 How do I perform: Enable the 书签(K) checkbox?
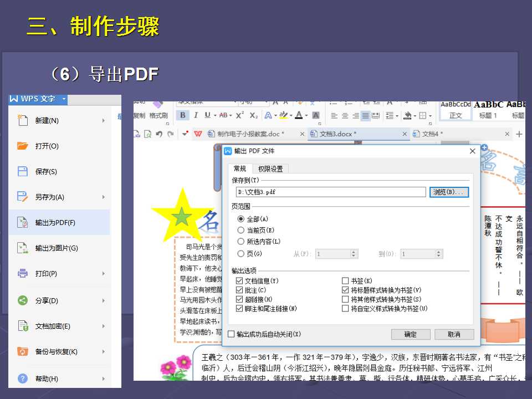[345, 281]
